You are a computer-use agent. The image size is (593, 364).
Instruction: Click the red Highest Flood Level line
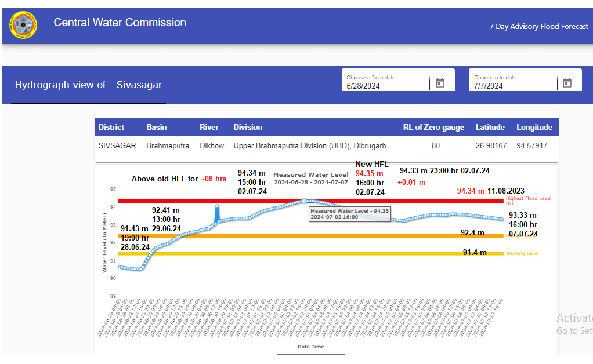[174, 201]
